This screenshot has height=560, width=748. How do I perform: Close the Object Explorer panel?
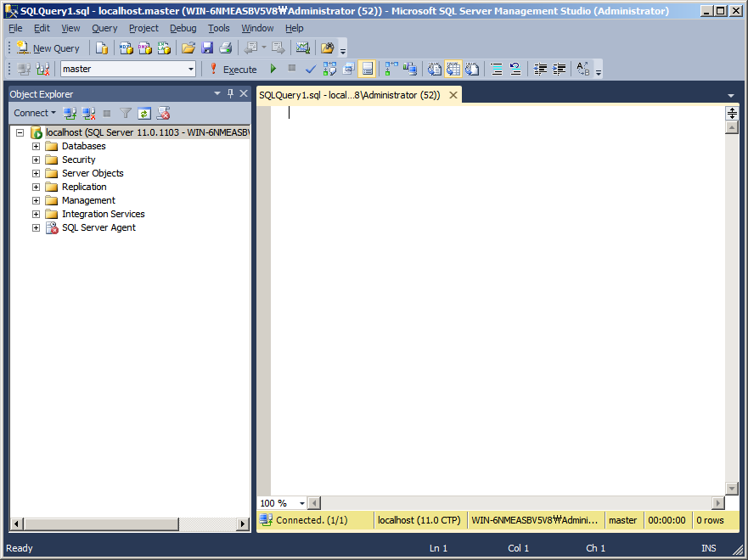point(244,93)
